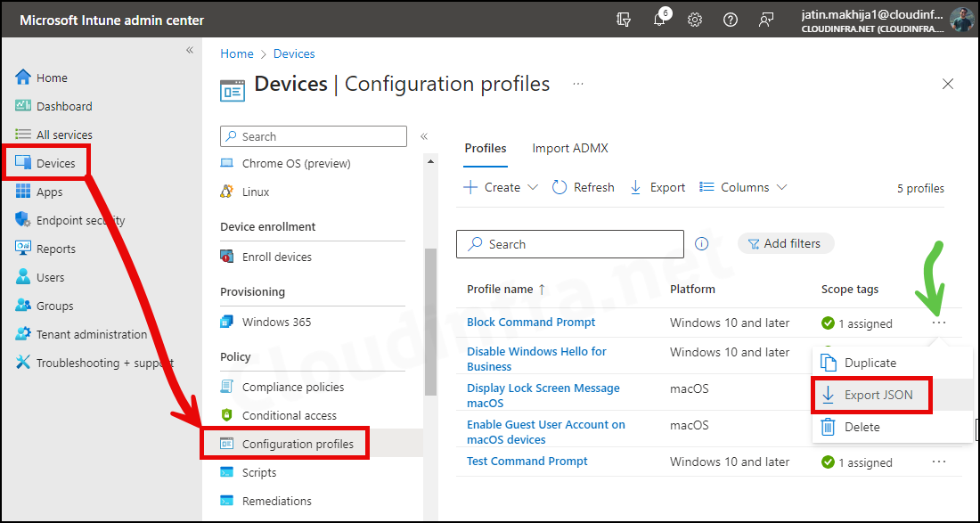Focus the profiles Search field
Screen dimensions: 980x523
pos(570,244)
